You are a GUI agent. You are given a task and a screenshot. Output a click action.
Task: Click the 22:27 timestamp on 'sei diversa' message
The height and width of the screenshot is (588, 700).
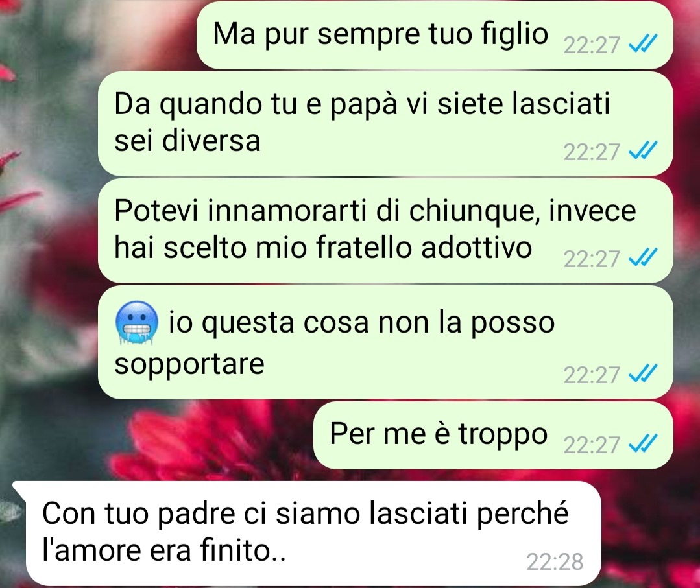(592, 152)
